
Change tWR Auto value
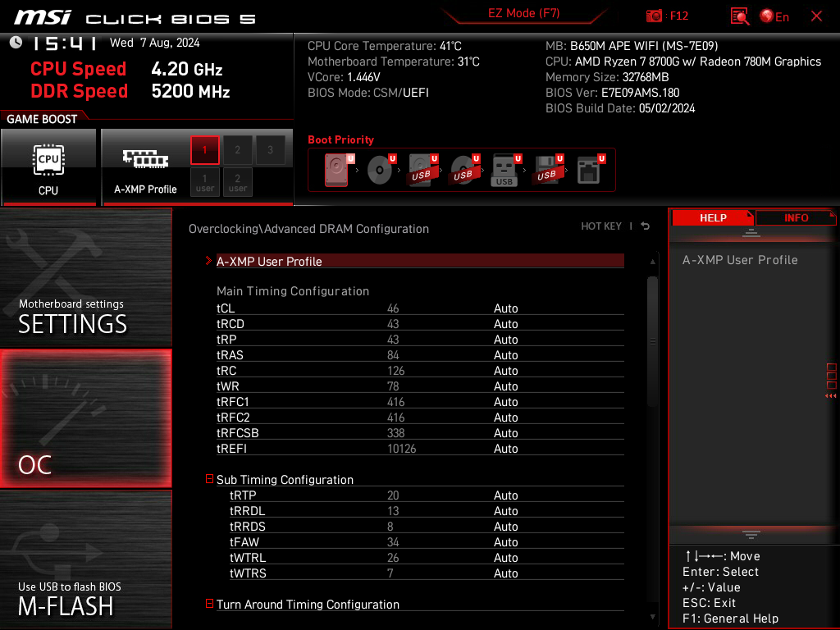click(x=505, y=386)
